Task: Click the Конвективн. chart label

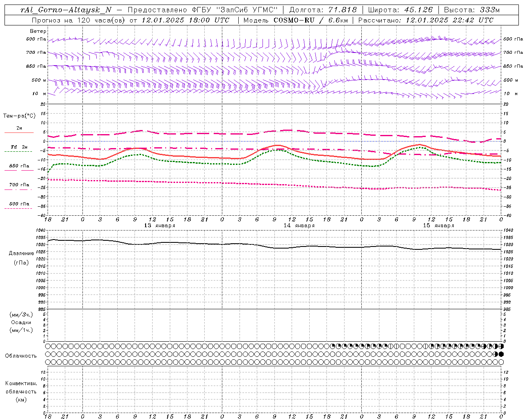Action: click(21, 383)
